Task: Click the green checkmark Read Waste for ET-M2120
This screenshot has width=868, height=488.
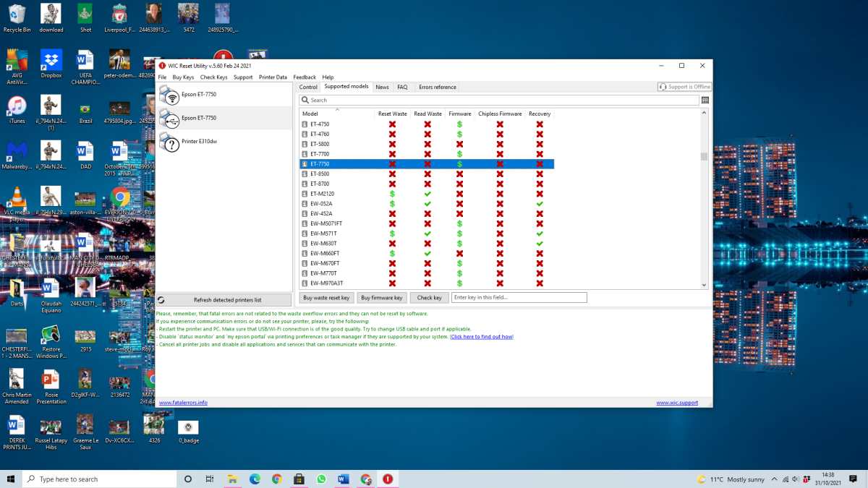Action: (x=427, y=194)
